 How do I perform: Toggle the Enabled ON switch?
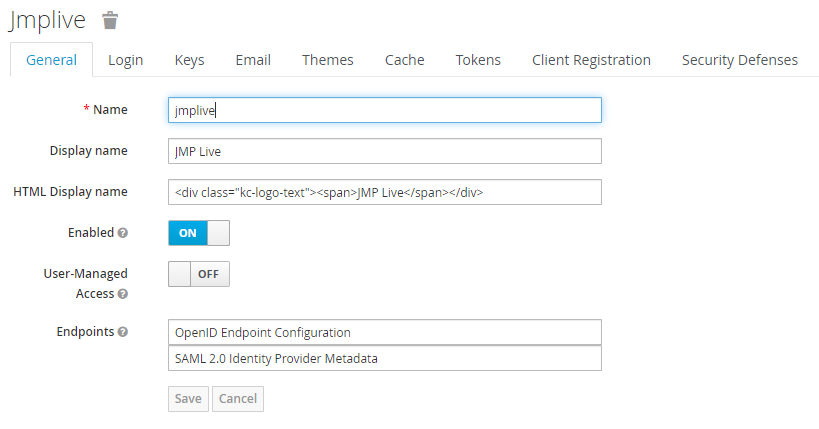click(x=199, y=232)
